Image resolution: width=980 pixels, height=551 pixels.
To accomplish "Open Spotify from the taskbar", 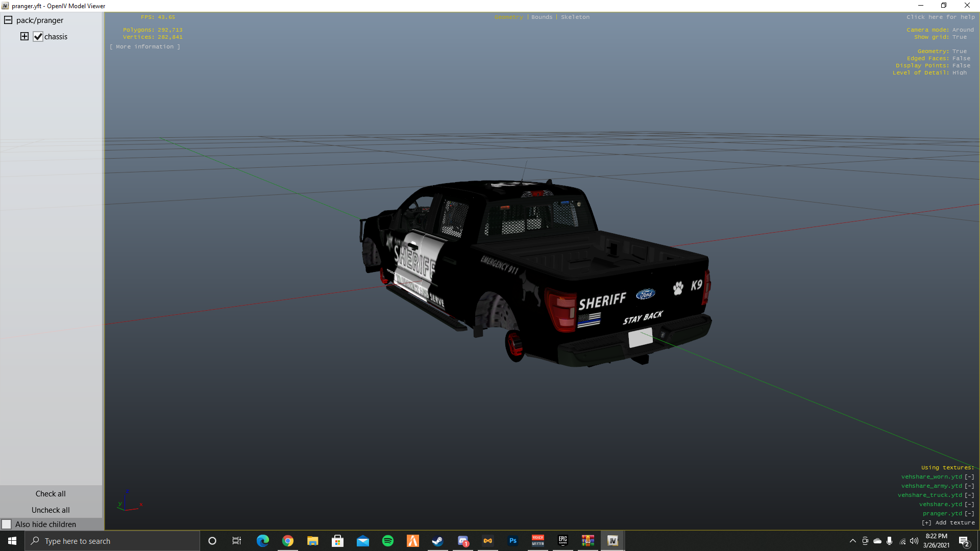I will [x=388, y=541].
